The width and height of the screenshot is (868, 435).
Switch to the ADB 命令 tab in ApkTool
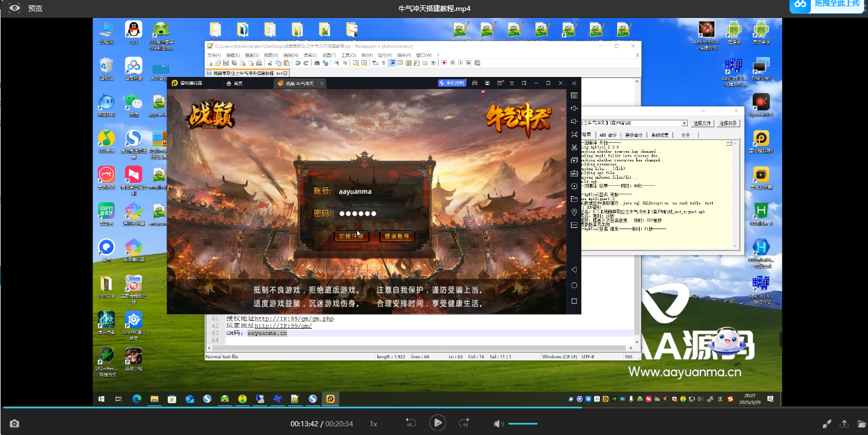click(x=609, y=135)
